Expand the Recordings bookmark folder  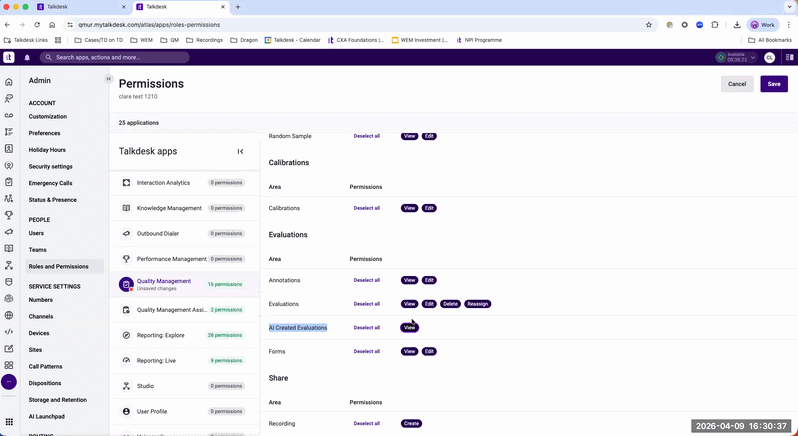pyautogui.click(x=205, y=40)
